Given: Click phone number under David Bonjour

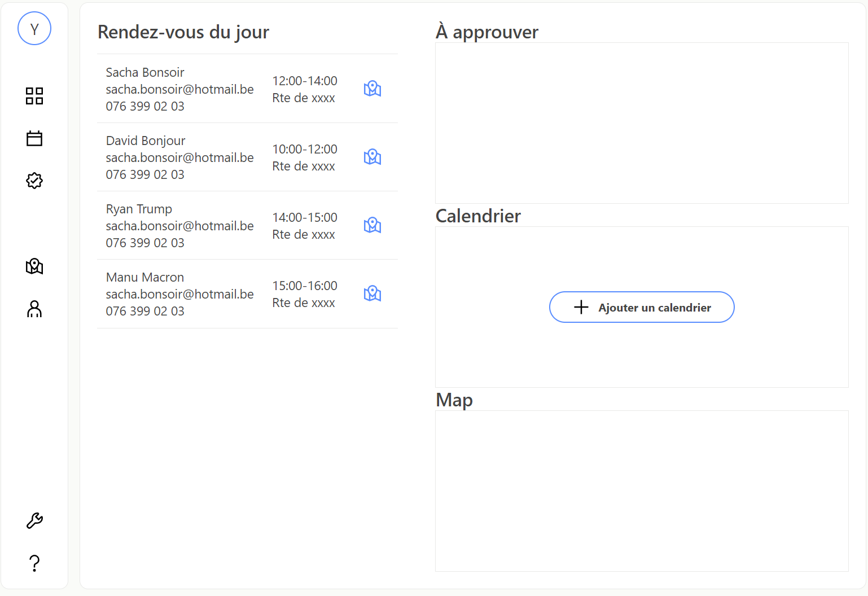Looking at the screenshot, I should (145, 174).
